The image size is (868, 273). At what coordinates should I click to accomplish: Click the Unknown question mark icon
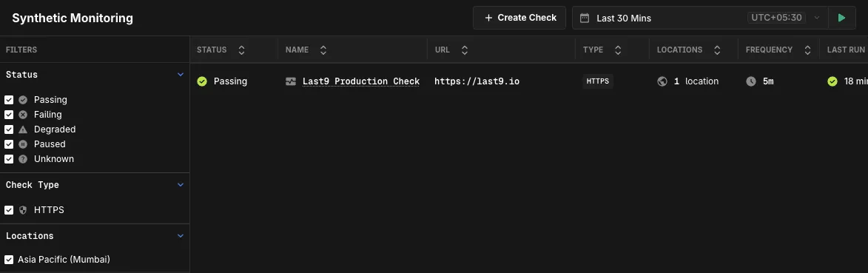tap(23, 159)
